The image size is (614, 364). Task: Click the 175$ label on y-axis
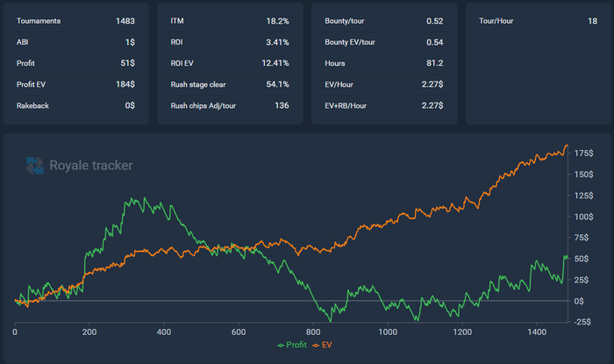583,153
